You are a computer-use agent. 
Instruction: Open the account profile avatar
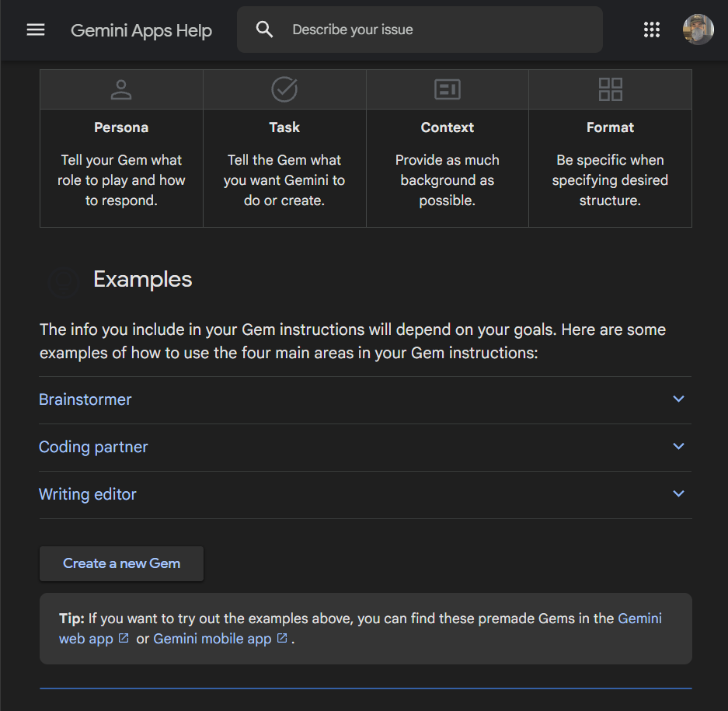pyautogui.click(x=698, y=30)
